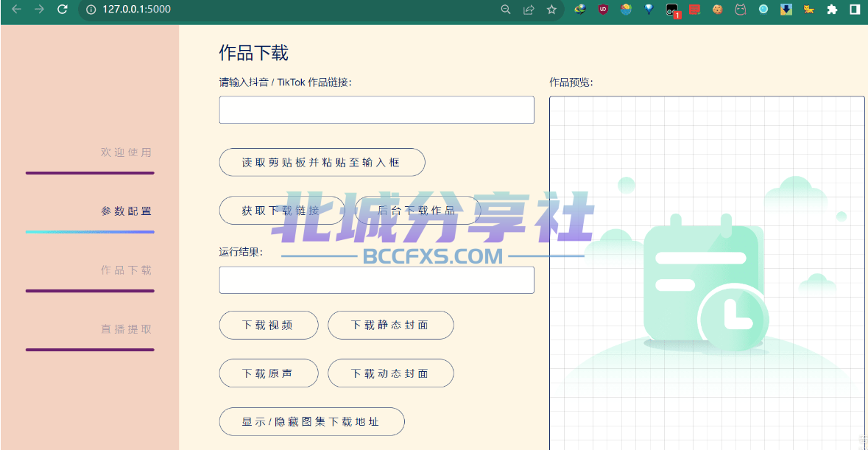Open the black extension with red badge
Viewport: 868px width, 450px height.
coord(672,10)
